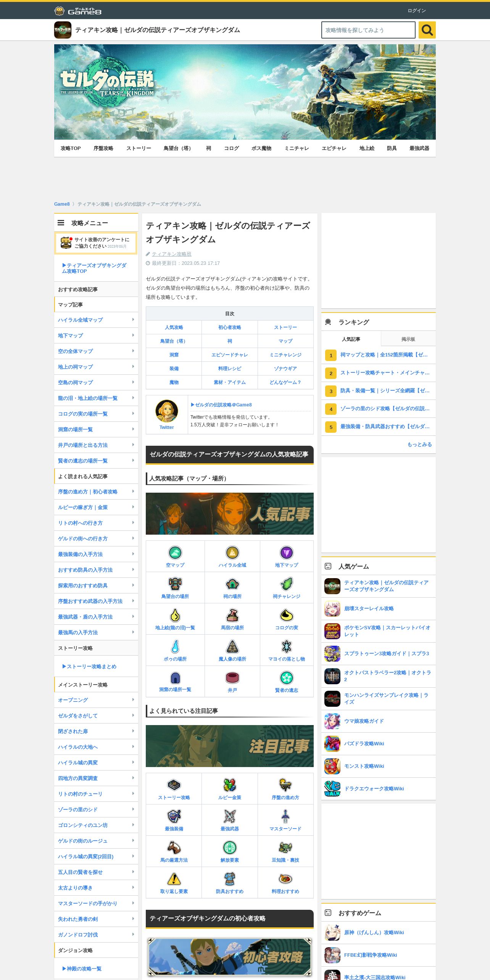Screen dimensions: 490x980
Task: Open the ▶ストーリー攻略まとめ sidebar link
Action: tap(89, 666)
